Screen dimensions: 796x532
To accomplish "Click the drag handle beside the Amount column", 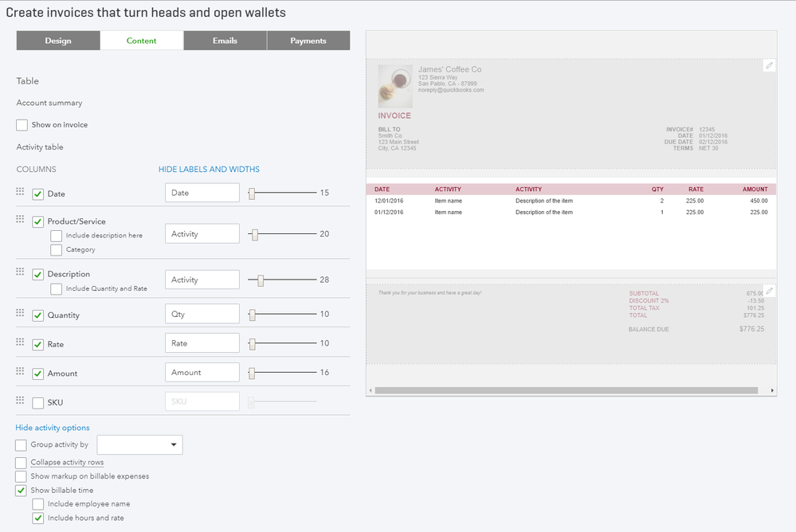I will (20, 372).
